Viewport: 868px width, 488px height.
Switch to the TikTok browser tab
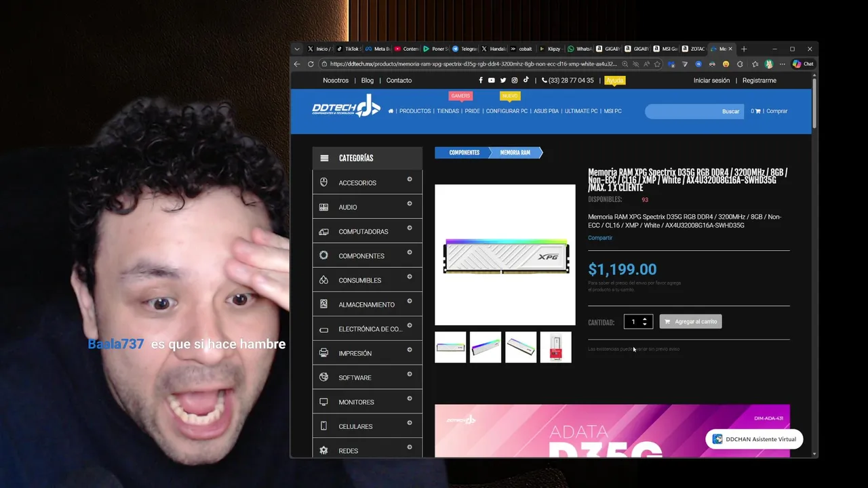[349, 49]
